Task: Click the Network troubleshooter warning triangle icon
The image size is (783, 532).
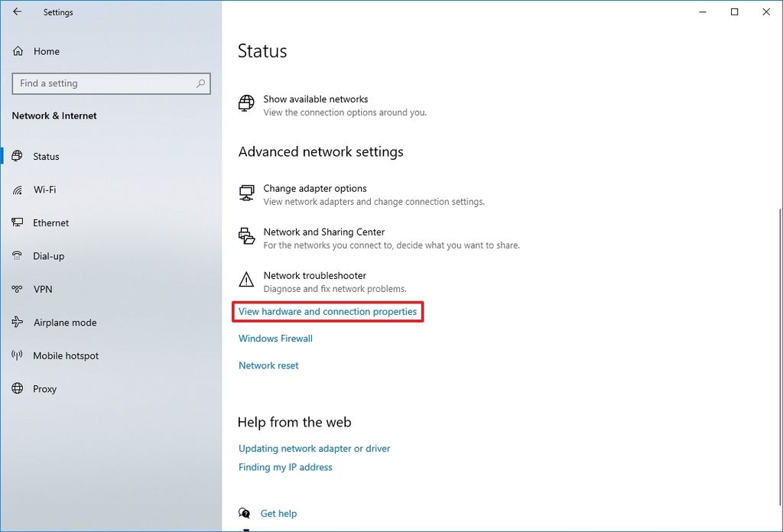Action: point(246,281)
